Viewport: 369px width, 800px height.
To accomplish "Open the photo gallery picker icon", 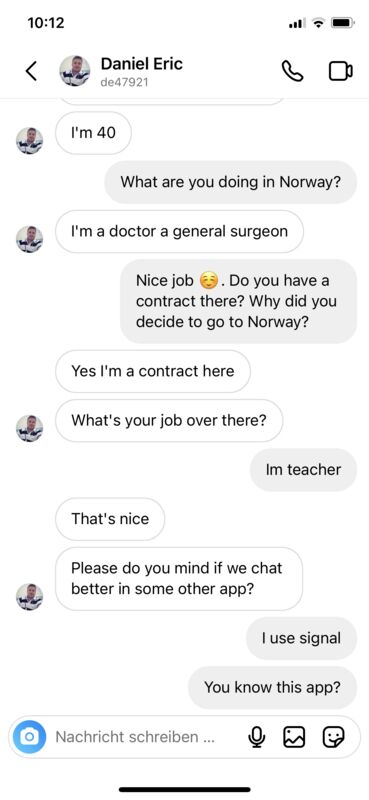I will (x=294, y=737).
